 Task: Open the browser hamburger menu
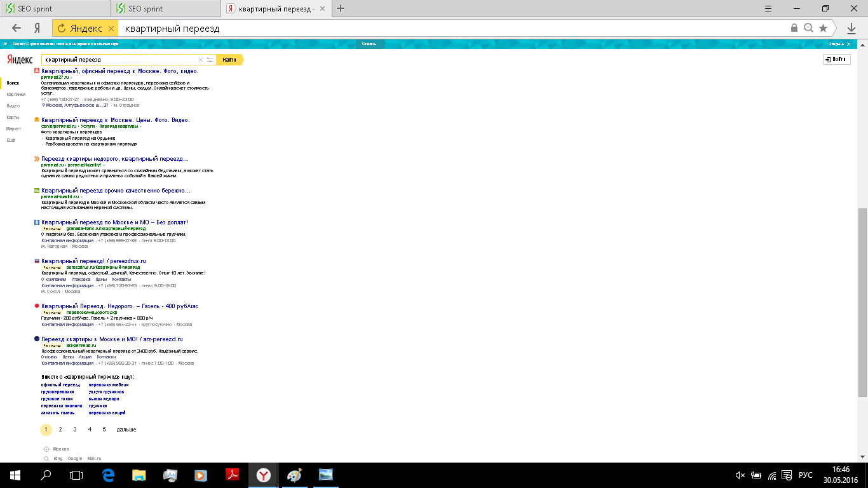pyautogui.click(x=768, y=8)
